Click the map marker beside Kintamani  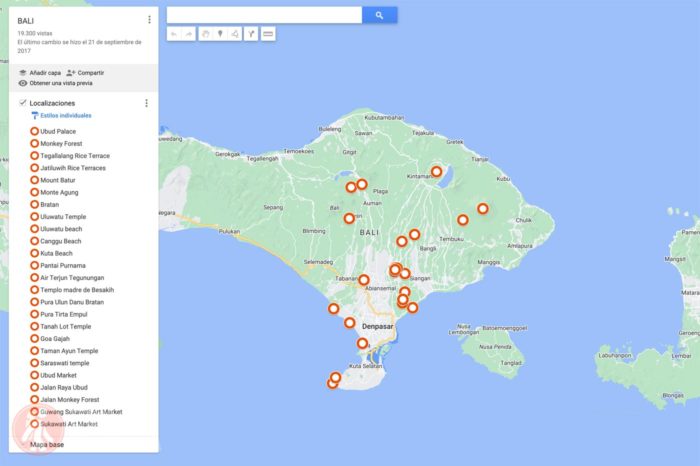coord(437,171)
